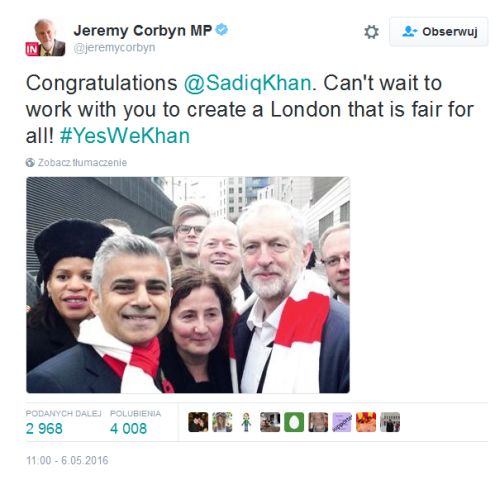The height and width of the screenshot is (480, 500).
Task: Follow the #YesWeKhan hashtag link
Action: click(125, 136)
